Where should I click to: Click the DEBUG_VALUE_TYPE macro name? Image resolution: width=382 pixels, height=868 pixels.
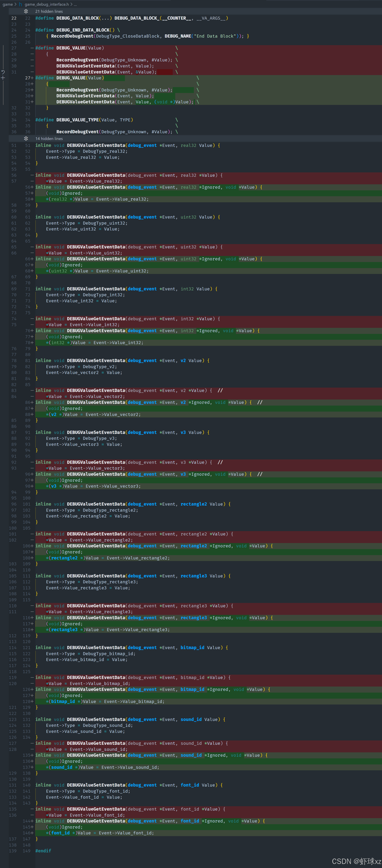pyautogui.click(x=77, y=120)
